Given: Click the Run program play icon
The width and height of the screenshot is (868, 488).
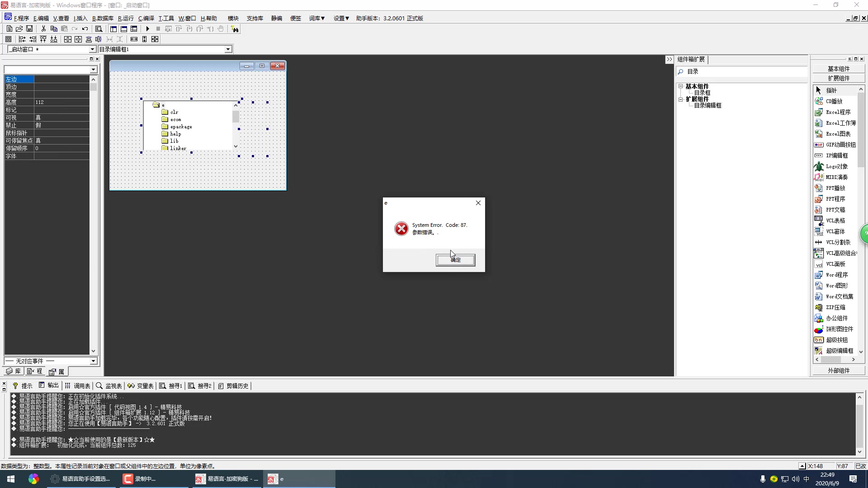Looking at the screenshot, I should coord(147,29).
